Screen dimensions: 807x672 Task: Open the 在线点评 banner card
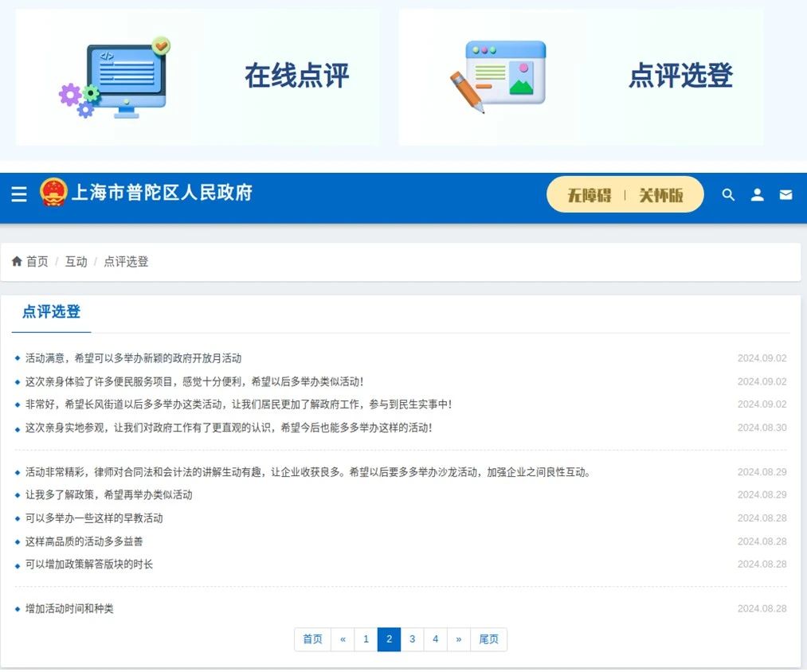click(x=296, y=77)
